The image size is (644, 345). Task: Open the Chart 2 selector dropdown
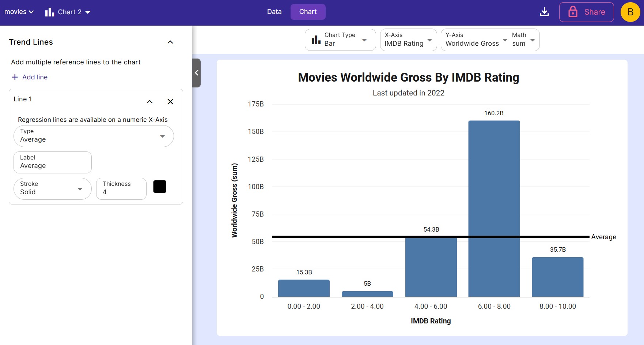click(68, 12)
